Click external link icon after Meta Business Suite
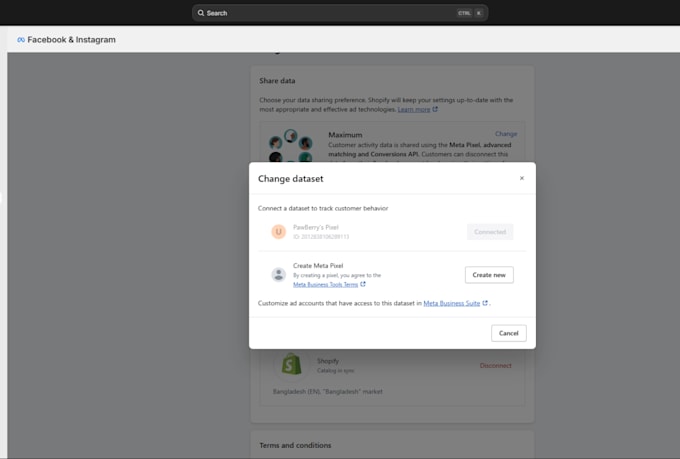The height and width of the screenshot is (459, 680). pos(485,303)
